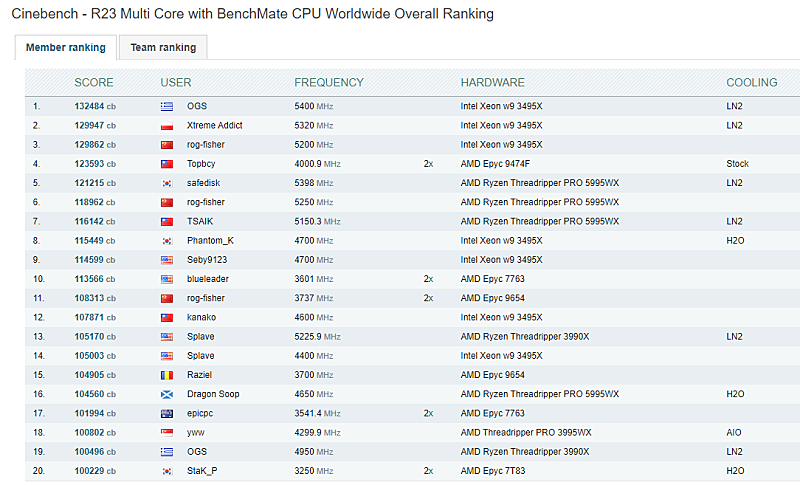Open score 129947 cb submission
The height and width of the screenshot is (485, 800).
[95, 125]
